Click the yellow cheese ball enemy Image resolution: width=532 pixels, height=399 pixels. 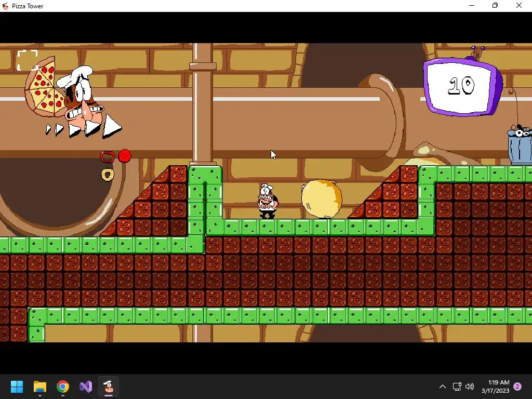coord(321,199)
